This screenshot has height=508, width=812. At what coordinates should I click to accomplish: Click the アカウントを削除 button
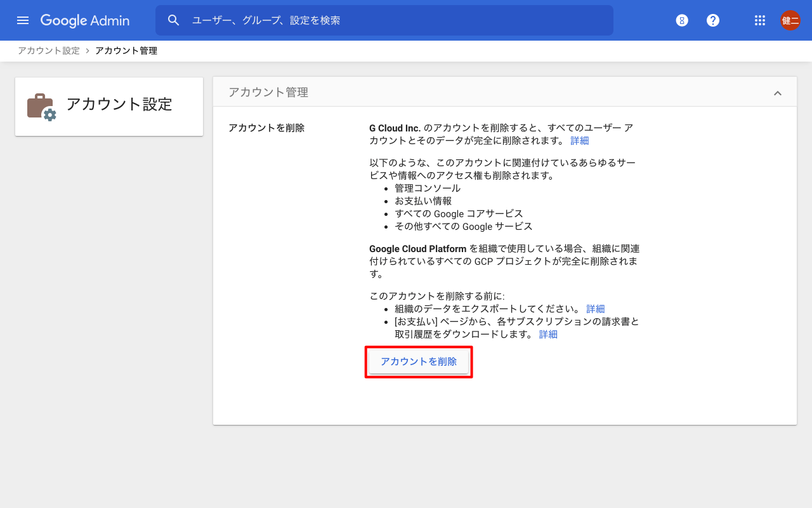click(419, 361)
